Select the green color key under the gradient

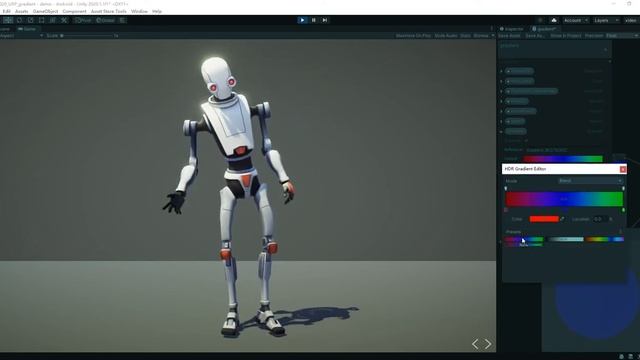click(x=623, y=210)
